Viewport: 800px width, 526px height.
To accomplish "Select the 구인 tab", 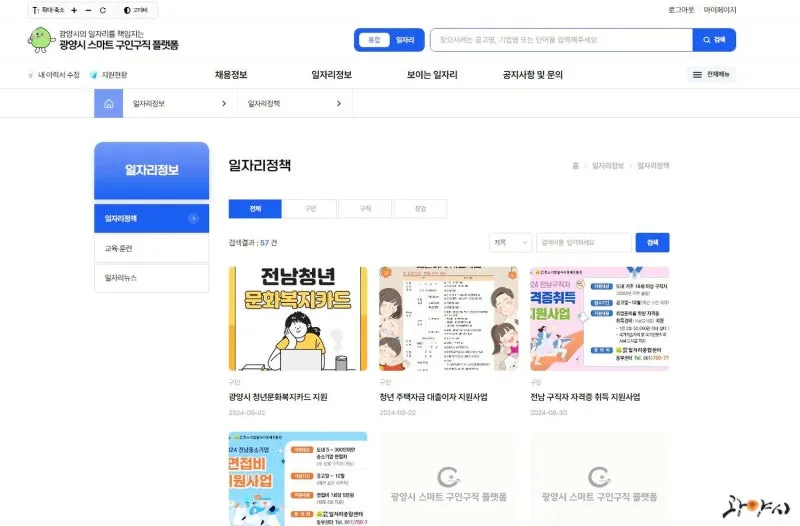I will point(310,209).
